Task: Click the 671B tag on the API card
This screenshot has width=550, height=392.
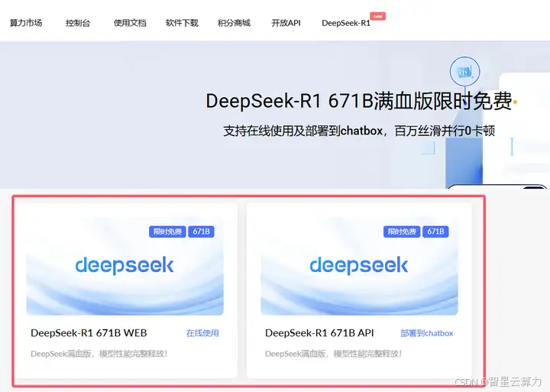Action: tap(435, 232)
